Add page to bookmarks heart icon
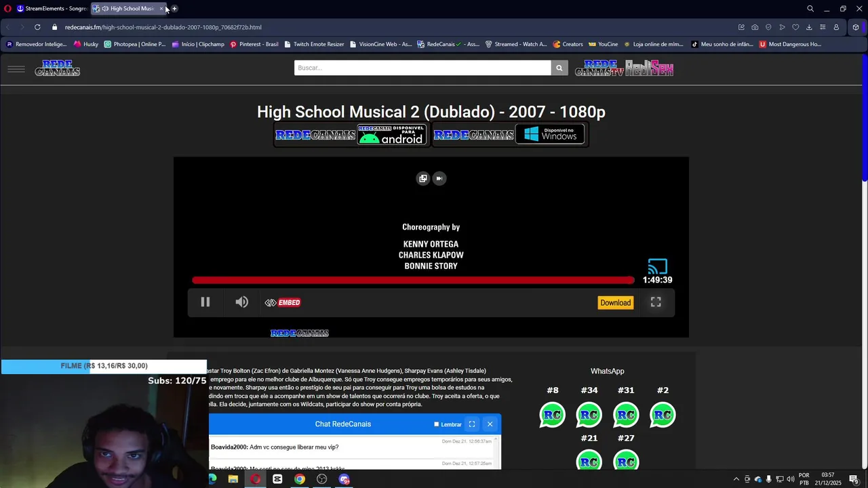This screenshot has width=868, height=488. tap(795, 27)
